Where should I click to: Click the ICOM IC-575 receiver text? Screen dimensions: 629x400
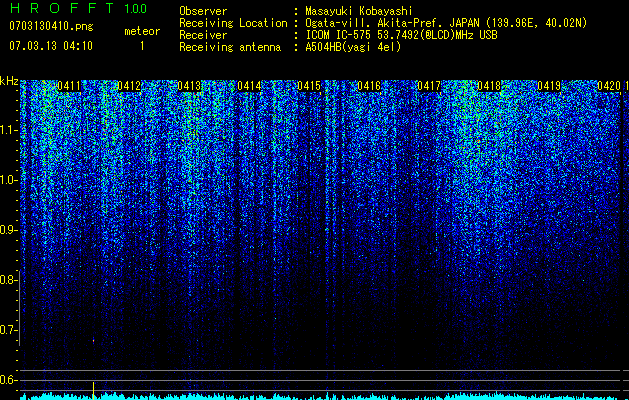tap(401, 35)
